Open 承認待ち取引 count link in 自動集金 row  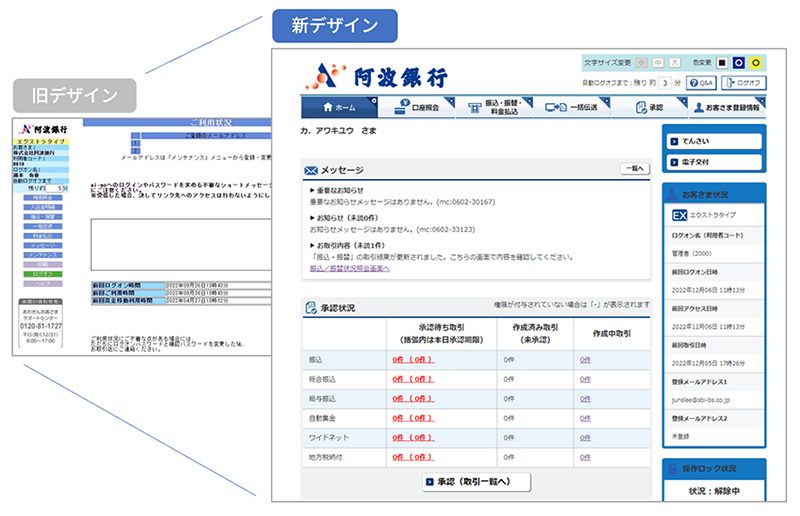click(x=413, y=418)
